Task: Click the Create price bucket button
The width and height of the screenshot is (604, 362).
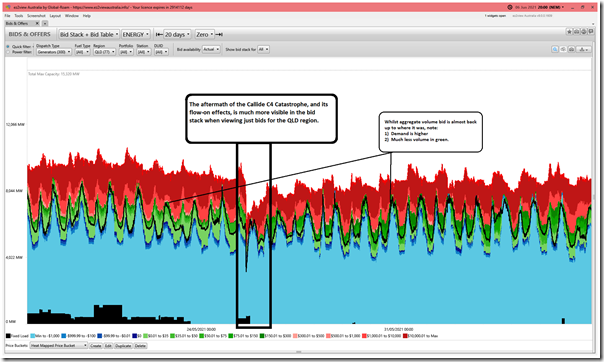Action: [x=96, y=346]
